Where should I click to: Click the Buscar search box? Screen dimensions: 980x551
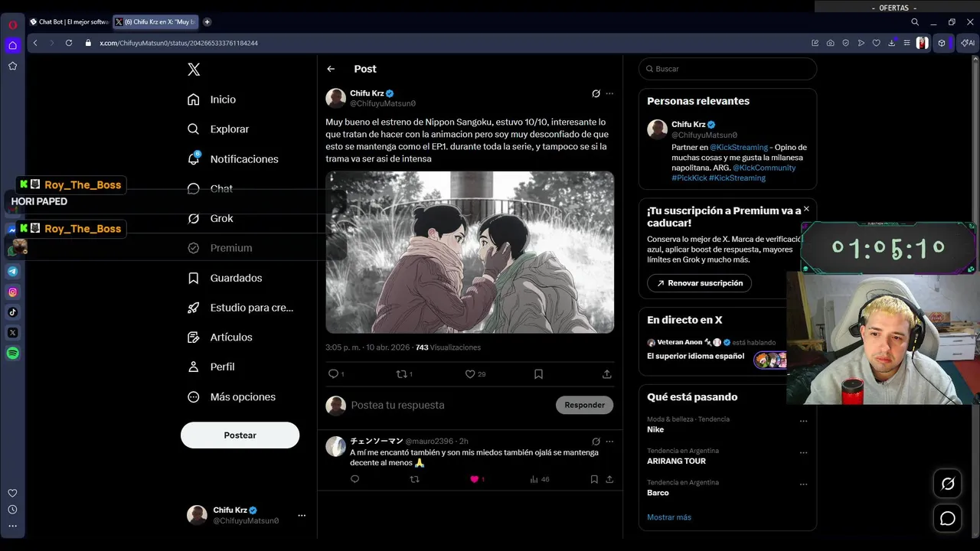click(x=727, y=69)
